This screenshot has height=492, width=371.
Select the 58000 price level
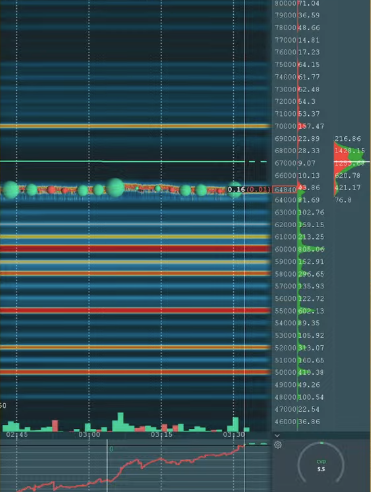pyautogui.click(x=285, y=274)
